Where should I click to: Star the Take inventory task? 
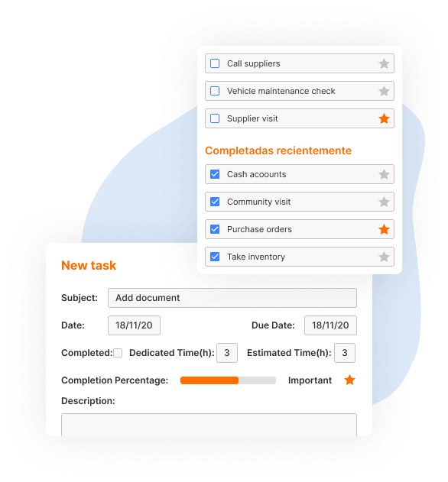(x=384, y=257)
